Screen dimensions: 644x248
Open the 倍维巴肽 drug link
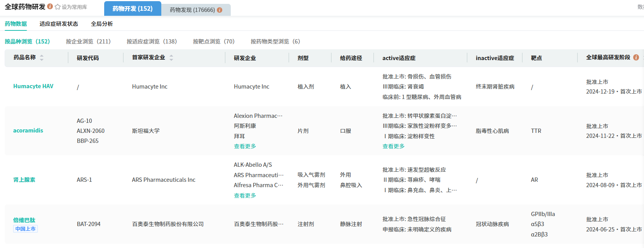pyautogui.click(x=24, y=220)
